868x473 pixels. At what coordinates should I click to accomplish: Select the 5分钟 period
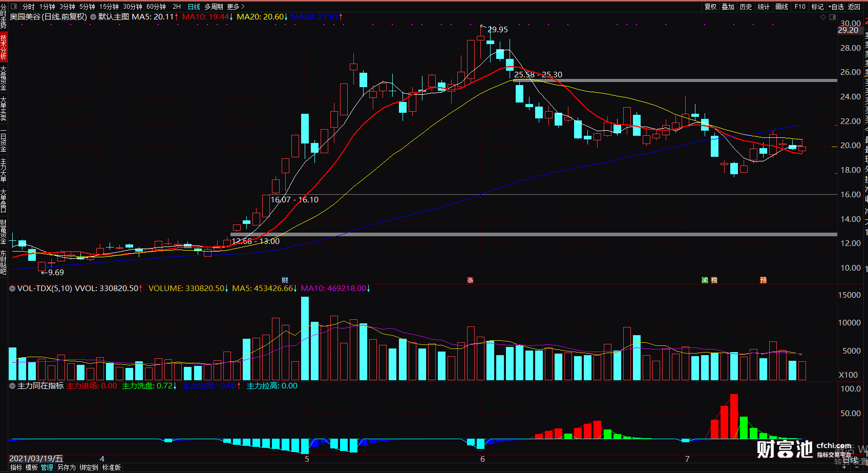coord(87,7)
